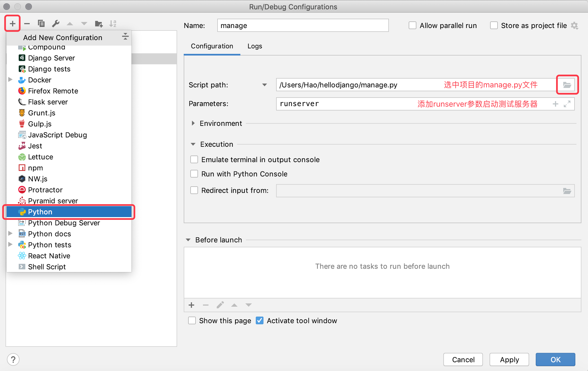Click the OK button
Viewport: 588px width, 371px height.
(555, 359)
